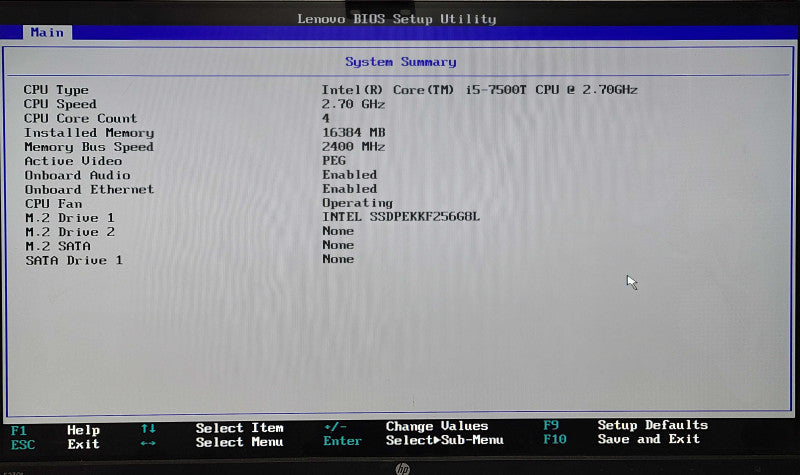Click the INTEL SSDPEKKF256G8L drive value
This screenshot has width=800, height=475.
(401, 217)
